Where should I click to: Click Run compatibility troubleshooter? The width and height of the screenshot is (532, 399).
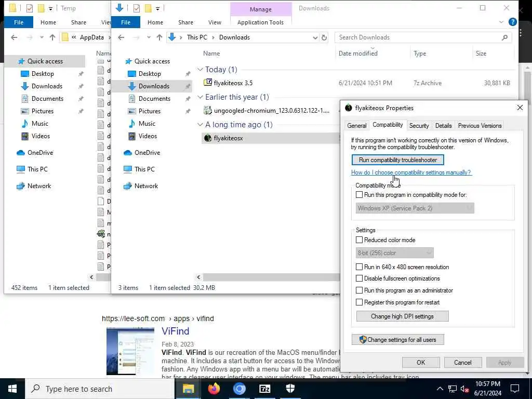[397, 160]
